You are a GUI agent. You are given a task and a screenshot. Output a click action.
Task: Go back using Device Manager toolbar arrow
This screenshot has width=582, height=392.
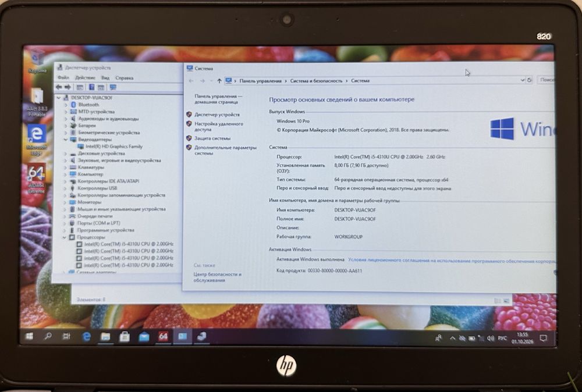click(59, 87)
